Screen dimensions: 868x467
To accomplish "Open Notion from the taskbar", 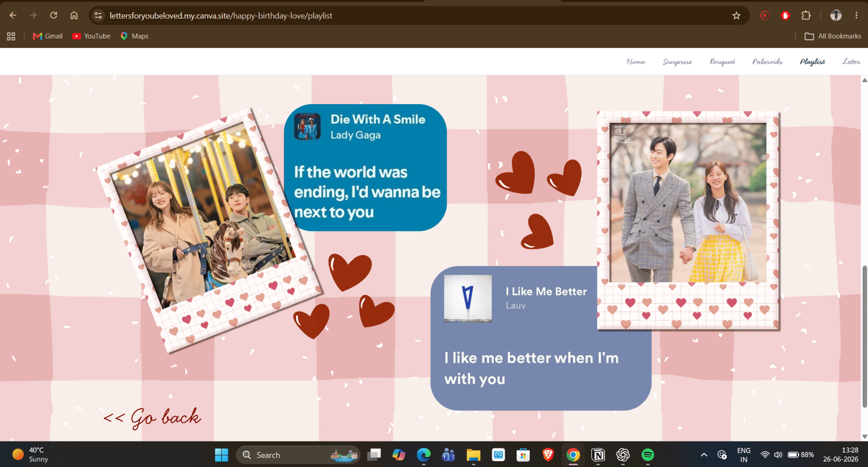I will pyautogui.click(x=598, y=455).
